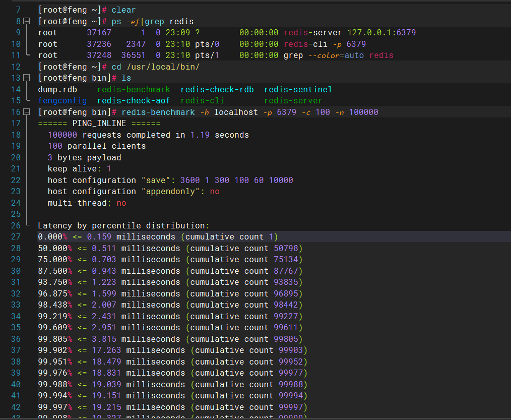Image resolution: width=511 pixels, height=420 pixels.
Task: Click the 'multi-thread: no' text
Action: coord(87,203)
